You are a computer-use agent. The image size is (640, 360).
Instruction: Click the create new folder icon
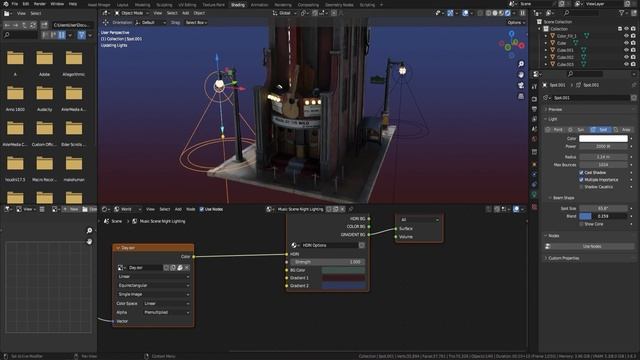click(44, 25)
